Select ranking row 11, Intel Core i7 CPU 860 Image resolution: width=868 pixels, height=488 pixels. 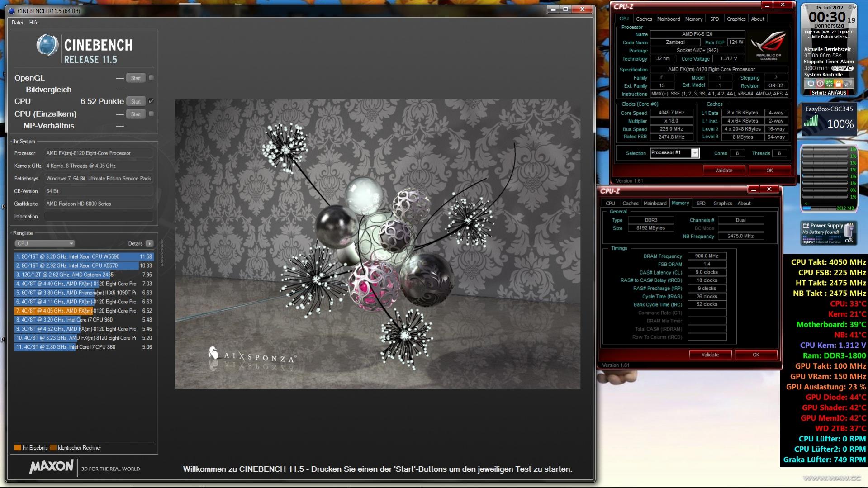coord(84,347)
